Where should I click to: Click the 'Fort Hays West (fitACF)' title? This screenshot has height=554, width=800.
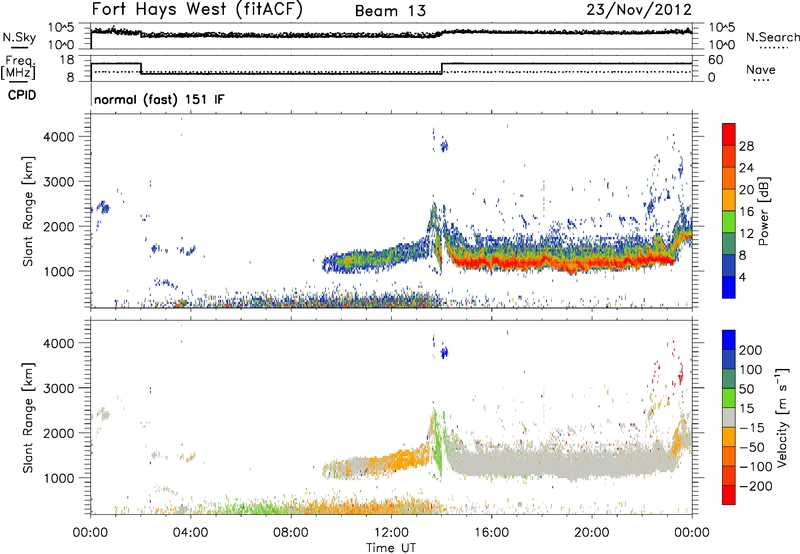tap(196, 10)
